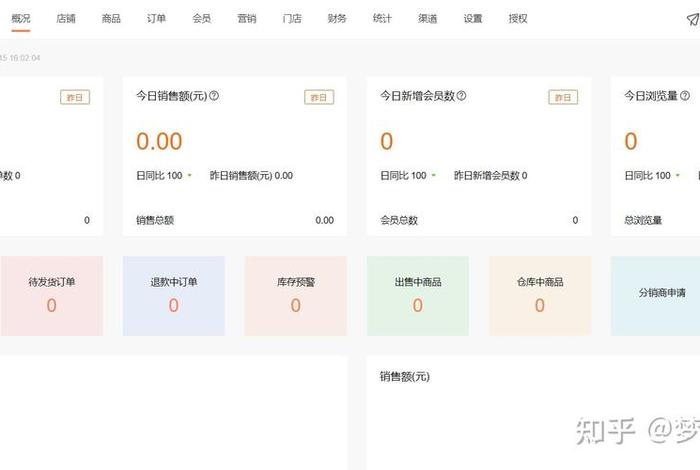This screenshot has height=470, width=700.
Task: Open the 仓库中商品 tile
Action: 540,295
